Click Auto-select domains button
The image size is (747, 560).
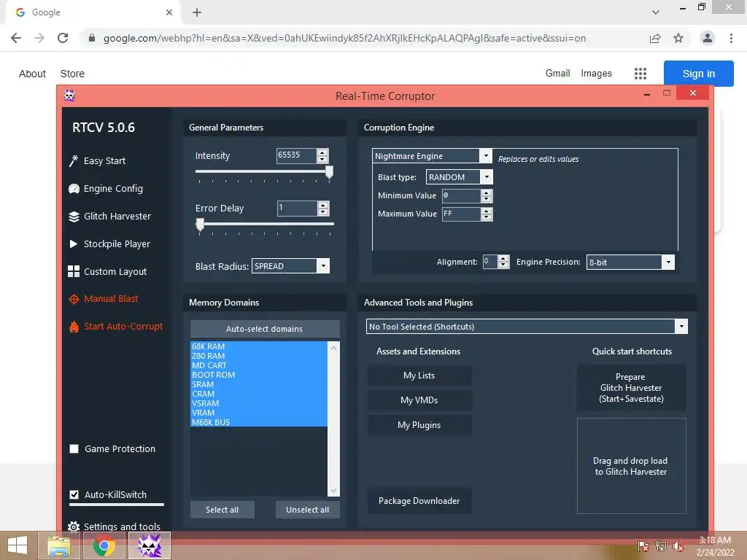tap(264, 329)
